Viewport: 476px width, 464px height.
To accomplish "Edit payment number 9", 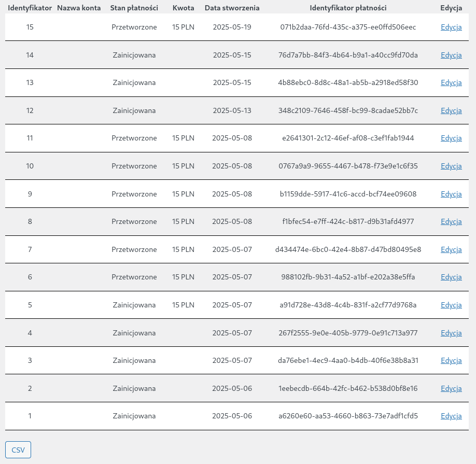I will [x=451, y=194].
